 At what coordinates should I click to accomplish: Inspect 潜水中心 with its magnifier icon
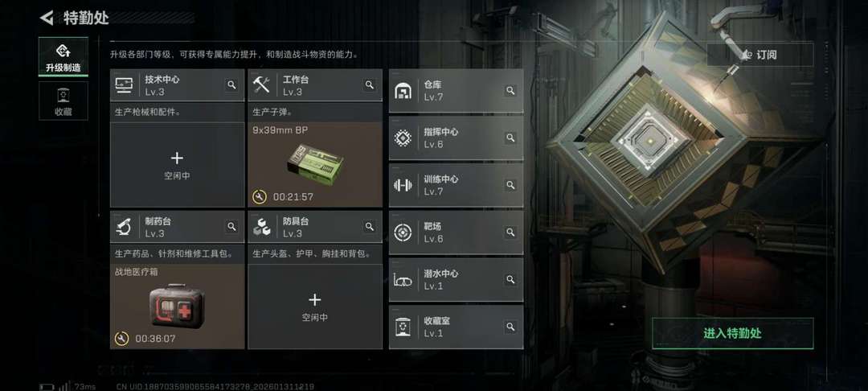point(510,280)
